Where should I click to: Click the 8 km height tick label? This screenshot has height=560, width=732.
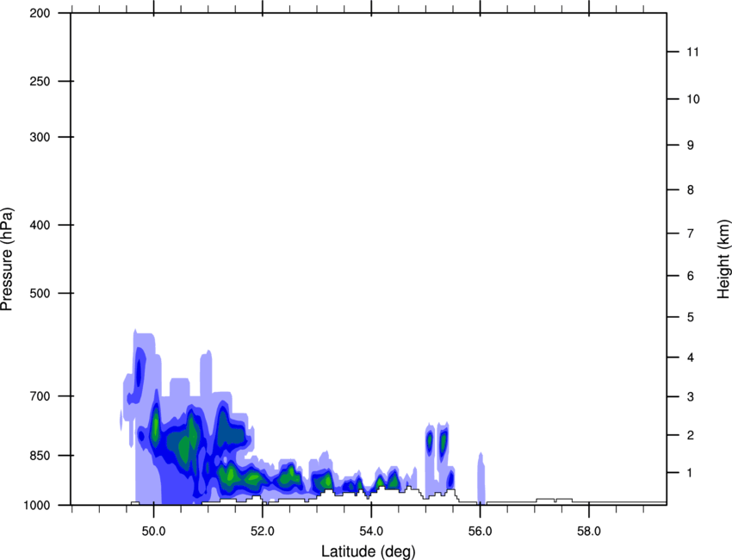tap(689, 190)
